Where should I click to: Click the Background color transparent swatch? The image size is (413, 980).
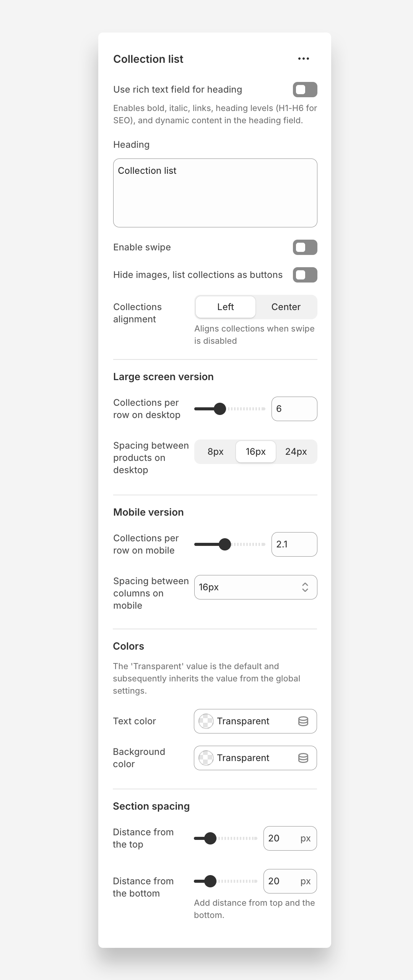(206, 758)
